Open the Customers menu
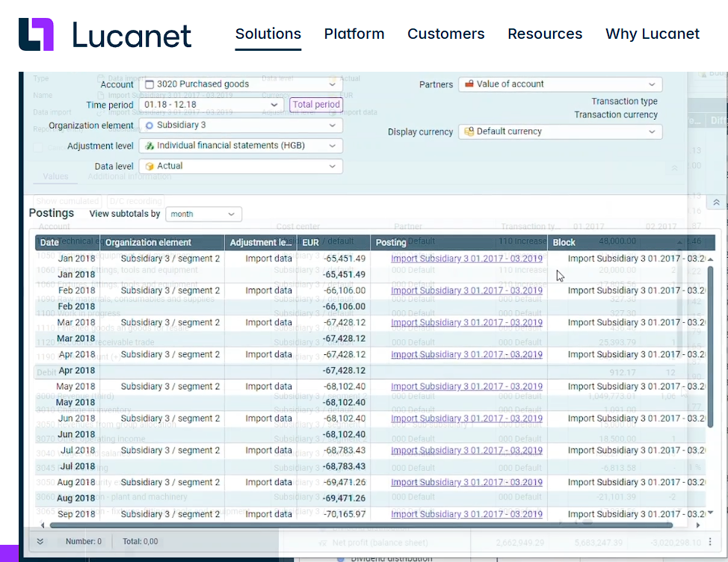Image resolution: width=728 pixels, height=562 pixels. click(x=445, y=34)
